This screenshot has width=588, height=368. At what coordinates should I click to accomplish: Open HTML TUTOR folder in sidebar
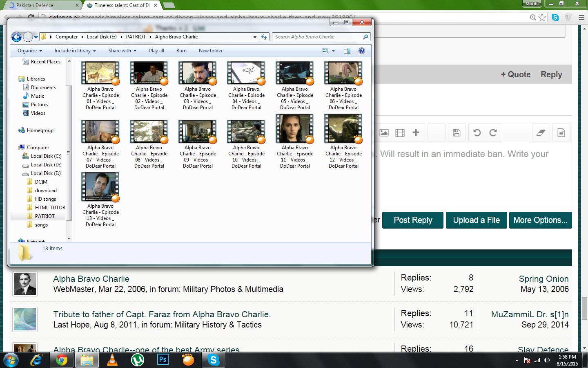[46, 208]
